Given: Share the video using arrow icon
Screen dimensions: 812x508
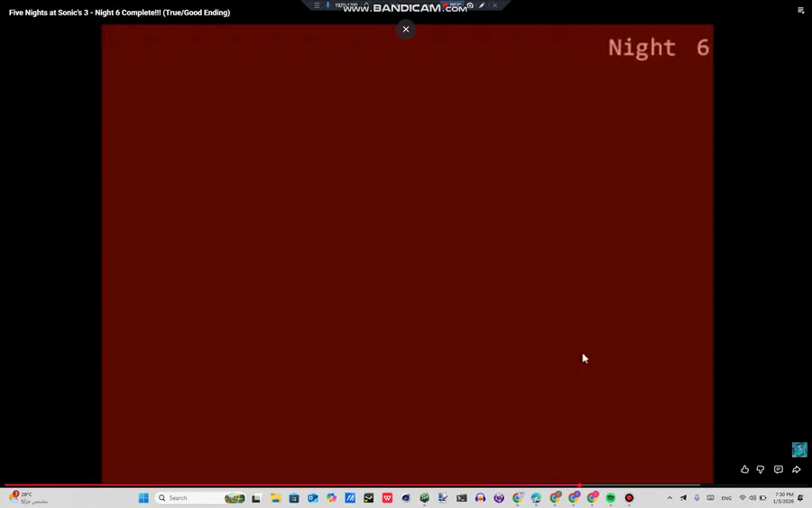Looking at the screenshot, I should pyautogui.click(x=797, y=469).
